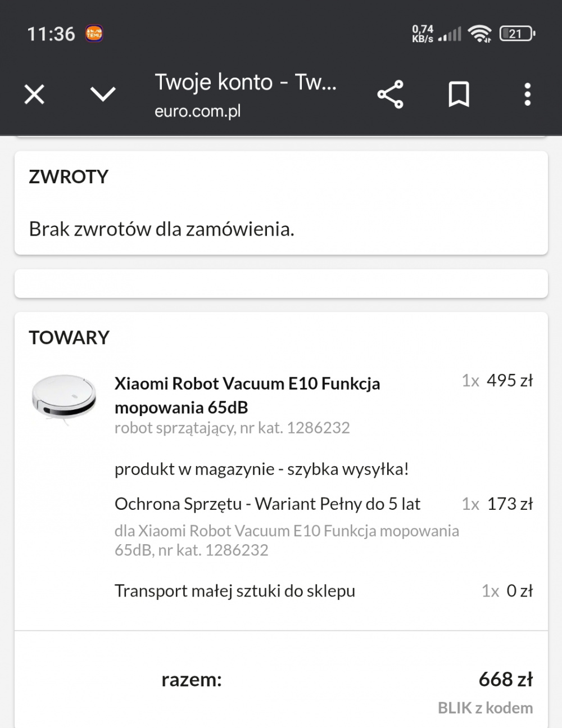Open Xiaomi Robot Vacuum E10 product link
The image size is (562, 728).
point(247,395)
